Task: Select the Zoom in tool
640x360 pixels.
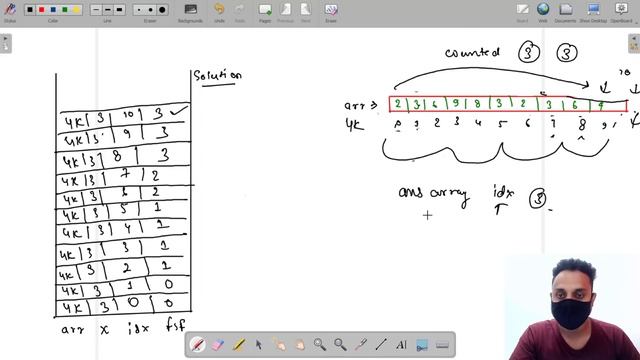Action: (320, 345)
